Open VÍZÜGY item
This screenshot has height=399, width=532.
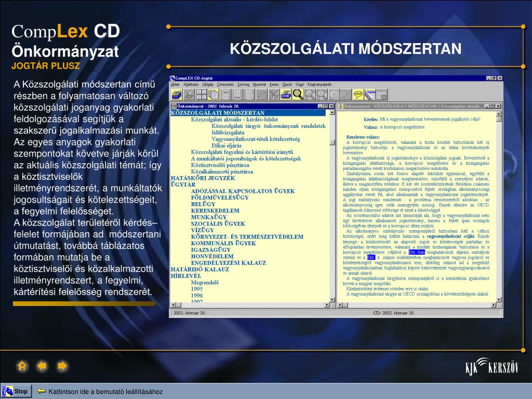pos(202,230)
